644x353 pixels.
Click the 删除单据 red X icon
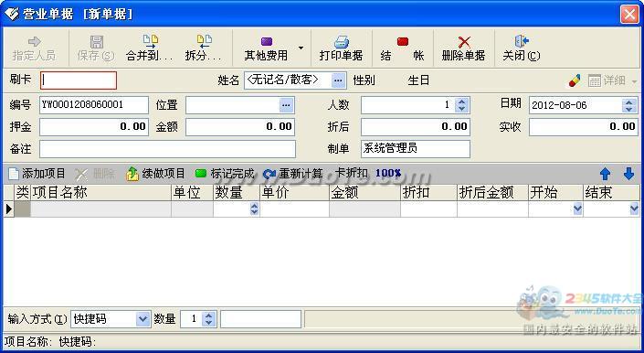pos(464,42)
